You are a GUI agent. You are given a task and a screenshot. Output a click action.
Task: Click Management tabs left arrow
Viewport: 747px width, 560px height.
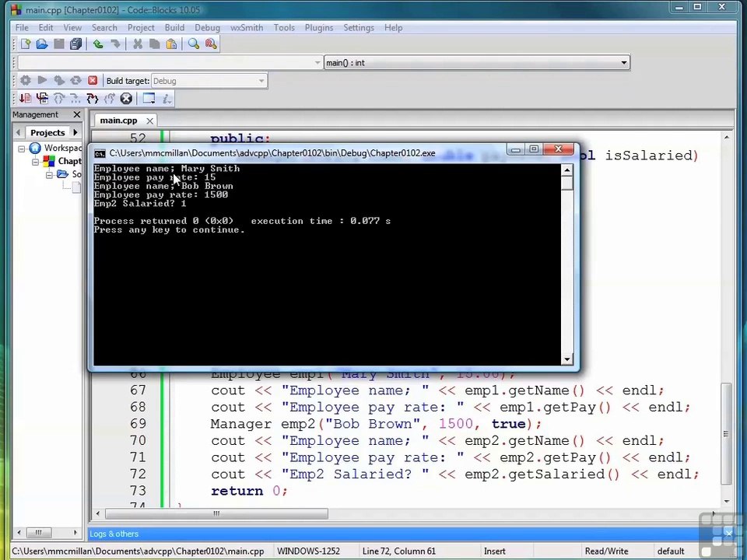[18, 132]
